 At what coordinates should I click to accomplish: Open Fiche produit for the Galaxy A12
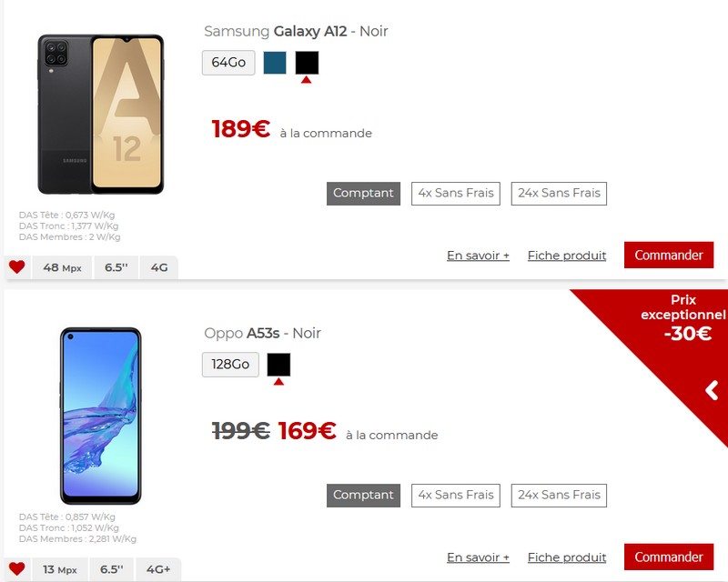(x=567, y=256)
